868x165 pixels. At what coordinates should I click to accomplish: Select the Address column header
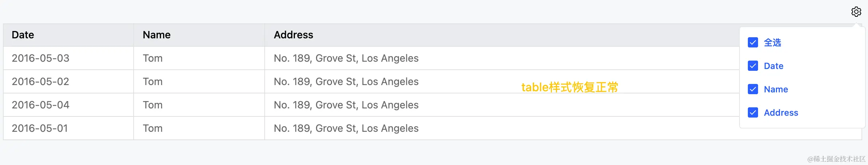click(502, 35)
